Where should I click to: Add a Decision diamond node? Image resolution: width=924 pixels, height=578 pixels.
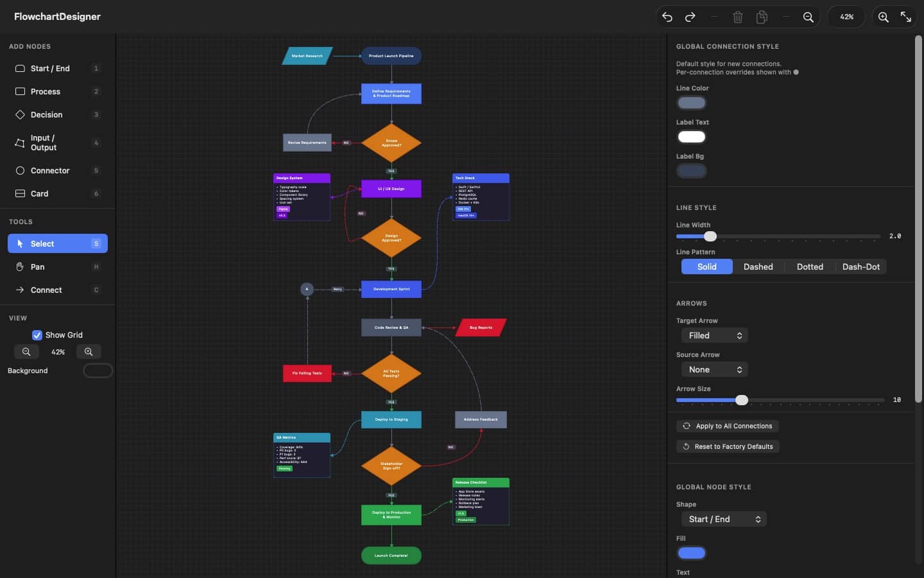coord(57,114)
